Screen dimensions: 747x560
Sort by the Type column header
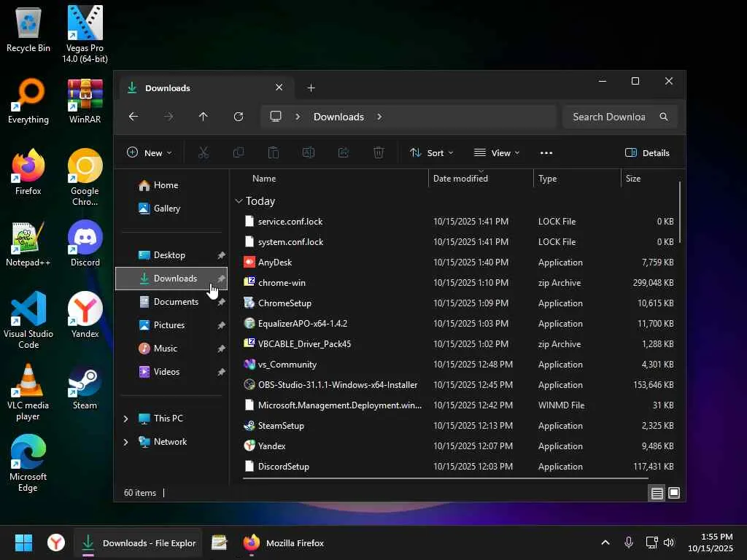click(577, 179)
